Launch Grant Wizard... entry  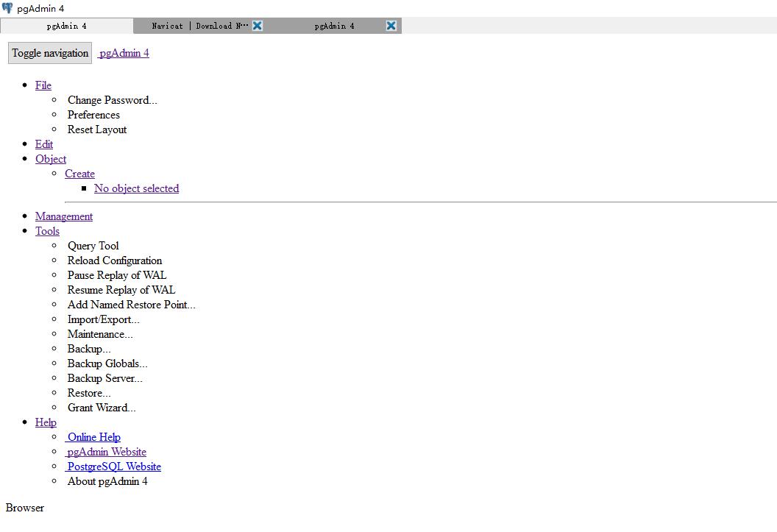pos(102,408)
